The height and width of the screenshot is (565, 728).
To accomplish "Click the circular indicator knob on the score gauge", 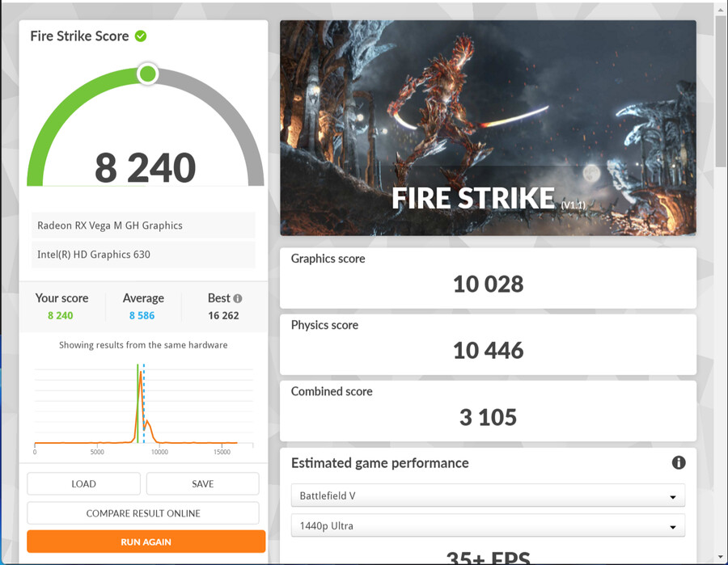I will coord(147,74).
